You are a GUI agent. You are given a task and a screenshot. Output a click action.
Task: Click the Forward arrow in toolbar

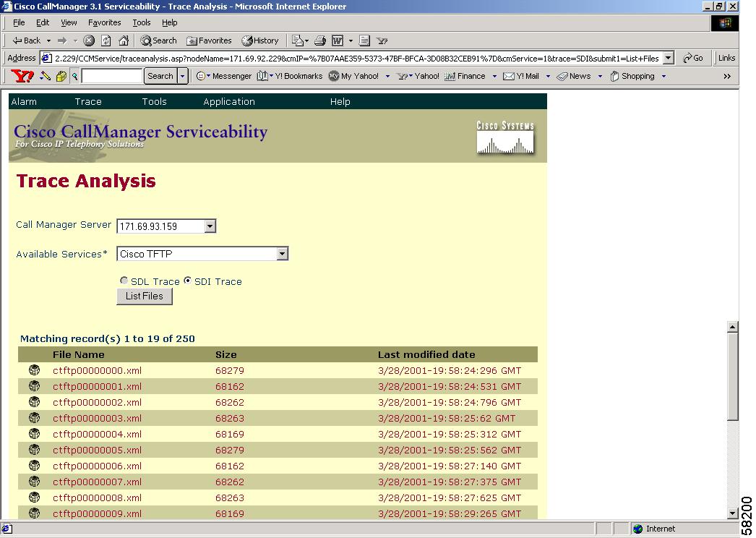61,40
